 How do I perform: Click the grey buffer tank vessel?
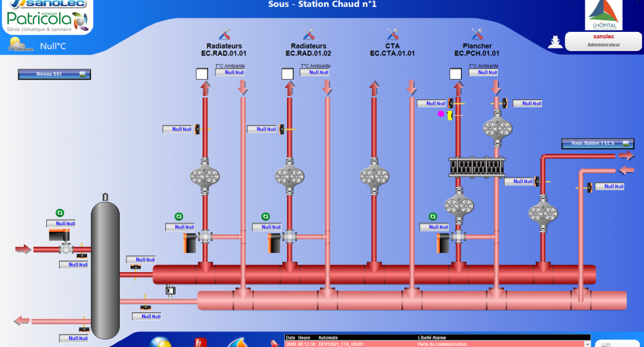tap(105, 265)
